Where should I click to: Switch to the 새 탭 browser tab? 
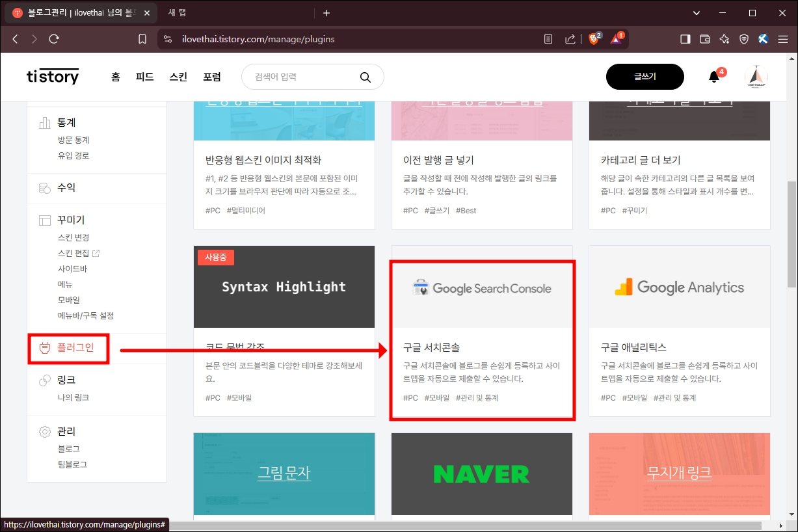(x=176, y=13)
